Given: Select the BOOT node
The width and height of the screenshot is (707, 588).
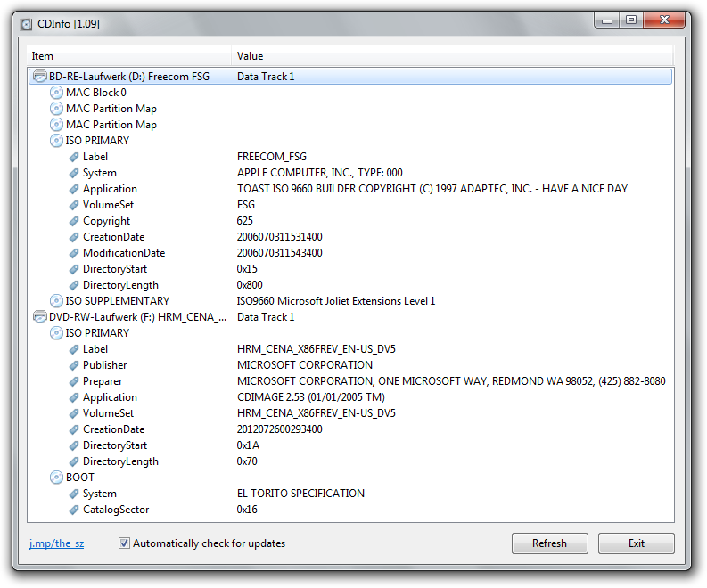Looking at the screenshot, I should pyautogui.click(x=350, y=478).
